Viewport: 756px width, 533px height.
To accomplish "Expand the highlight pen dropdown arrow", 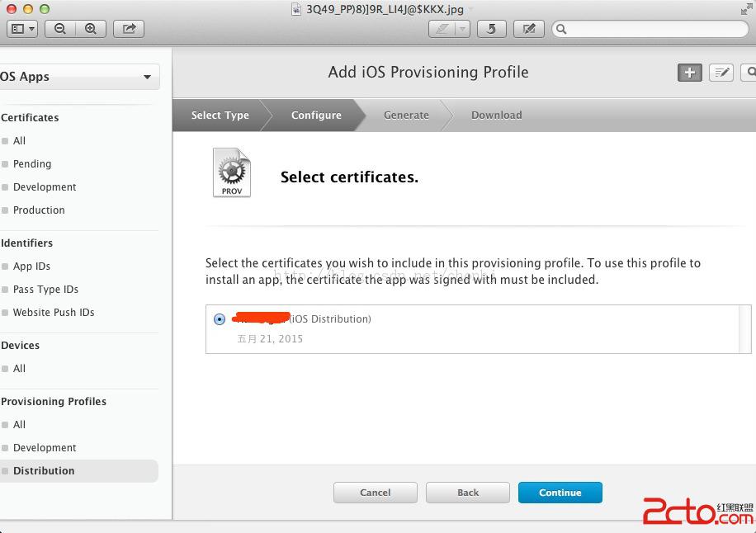I will pos(462,29).
